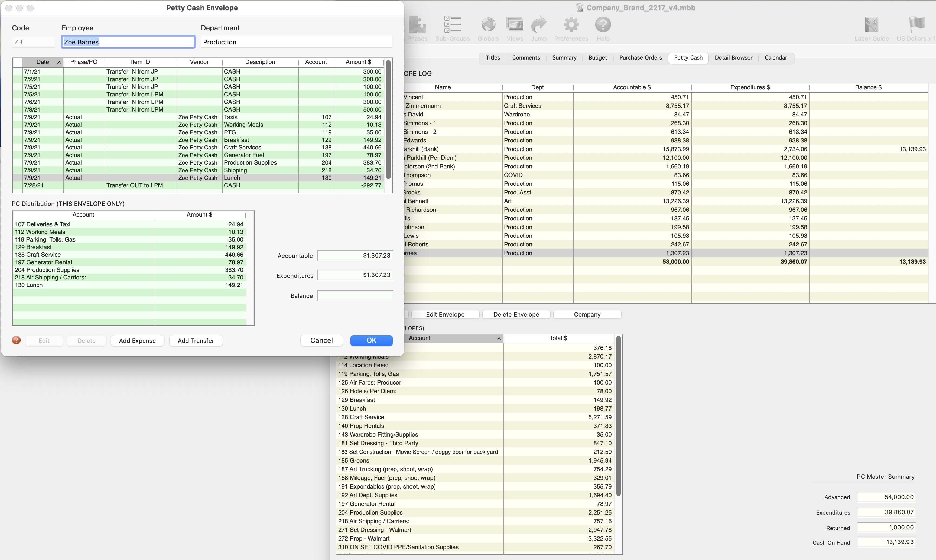This screenshot has height=560, width=936.
Task: Open the Sub-Groups toolbar icon
Action: (453, 25)
